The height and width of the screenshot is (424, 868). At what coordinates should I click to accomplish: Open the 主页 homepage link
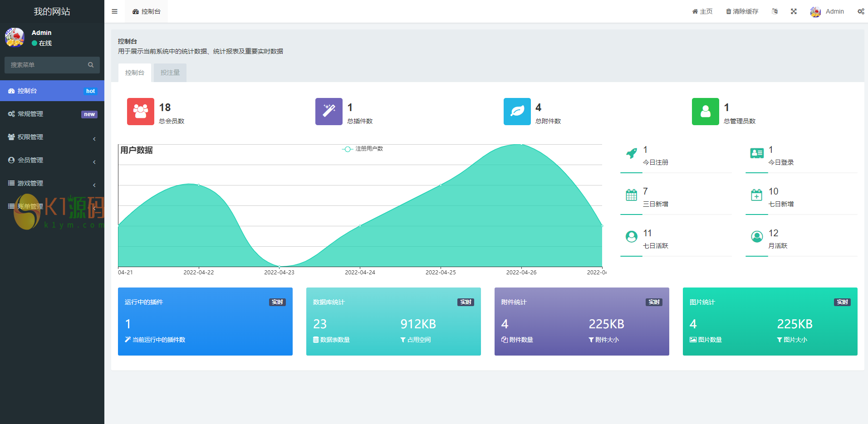(702, 11)
